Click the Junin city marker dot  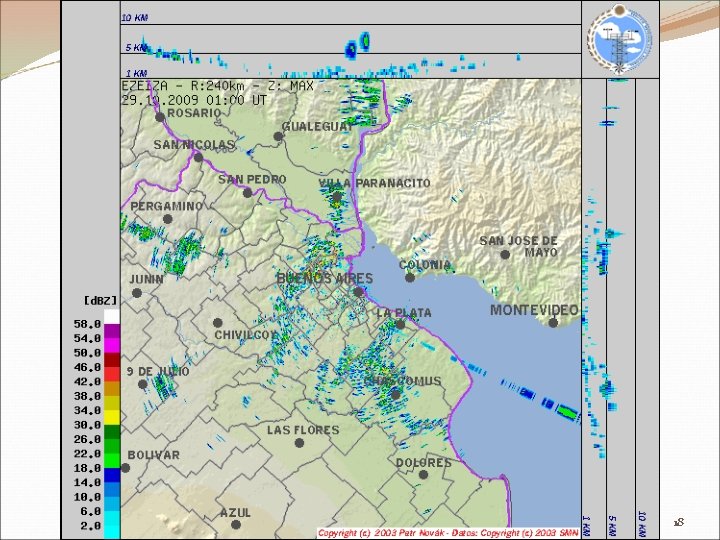(137, 293)
